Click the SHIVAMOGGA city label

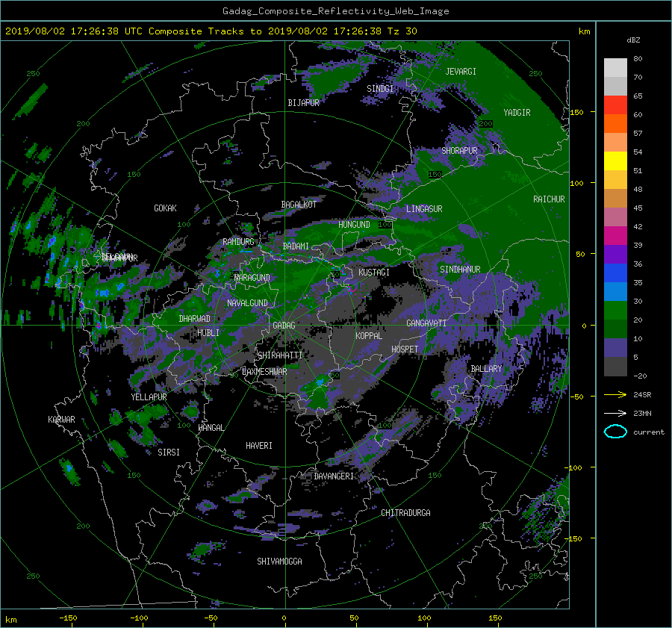[279, 562]
